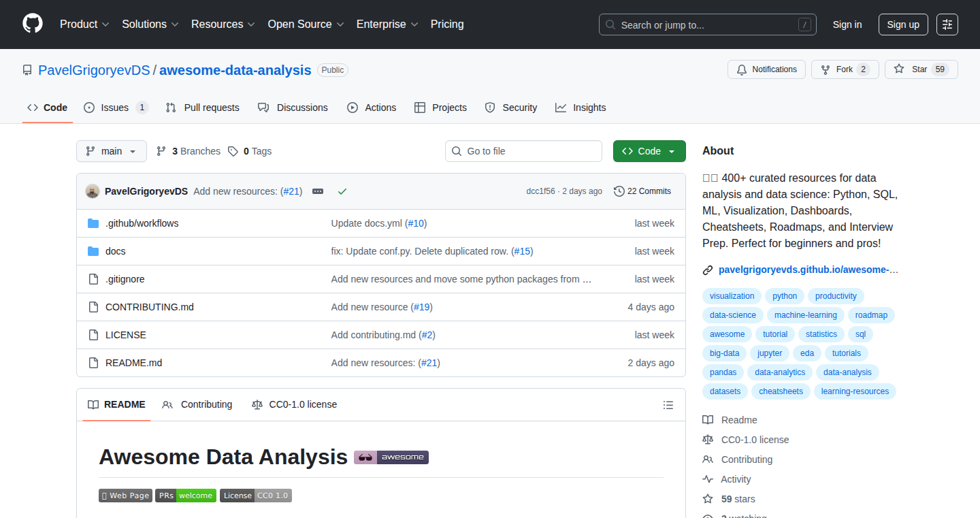Open the Solutions menu

(x=150, y=25)
